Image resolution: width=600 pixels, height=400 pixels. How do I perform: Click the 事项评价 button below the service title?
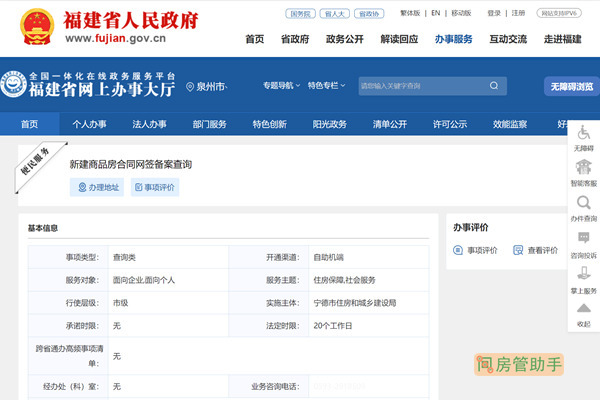[155, 187]
